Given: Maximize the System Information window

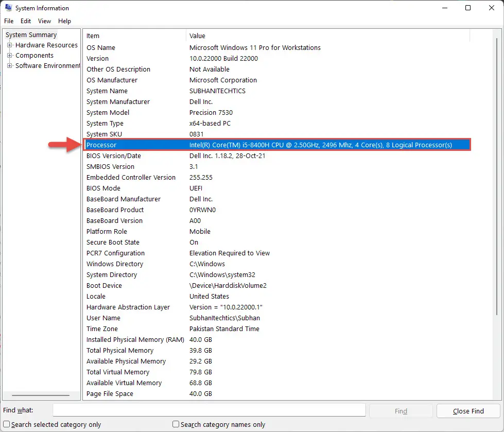Looking at the screenshot, I should click(468, 8).
